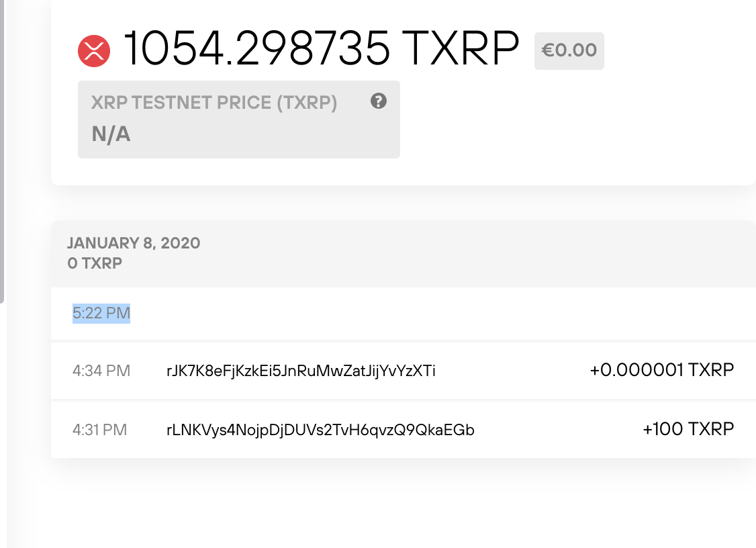756x548 pixels.
Task: Open the 4:31 PM transaction row
Action: [x=403, y=430]
